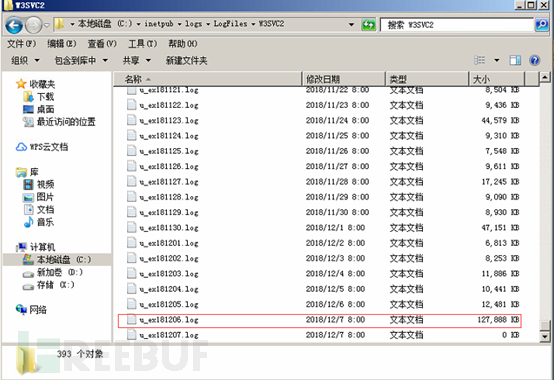Viewport: 554px width, 380px height.
Task: Open the Edit (编辑) menu
Action: point(62,44)
